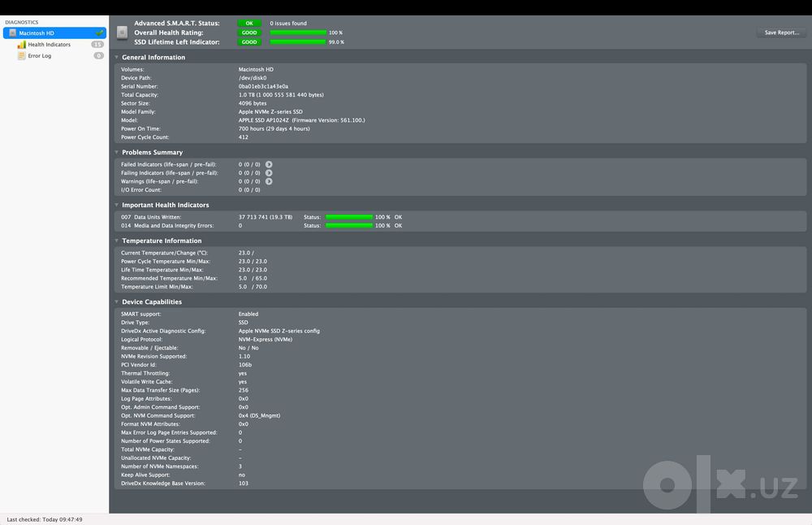Click the Temperature Limit 5.0 / 70.0 value

(x=253, y=287)
